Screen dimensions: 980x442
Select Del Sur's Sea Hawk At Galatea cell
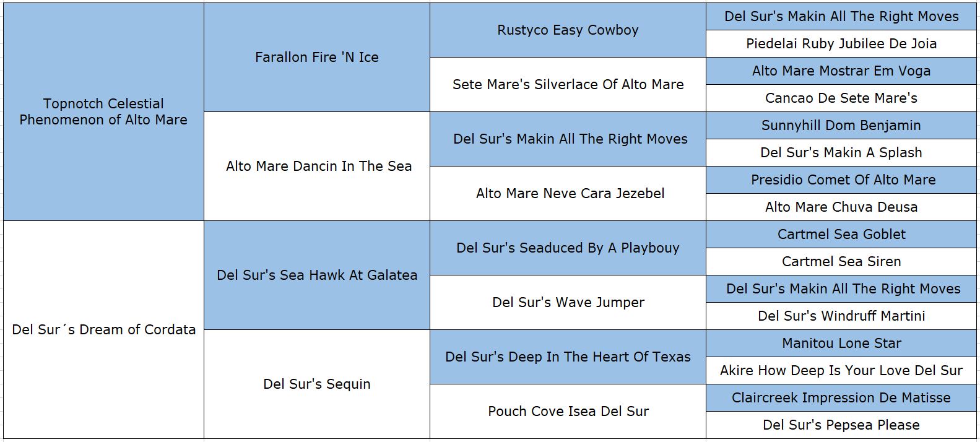click(x=316, y=275)
